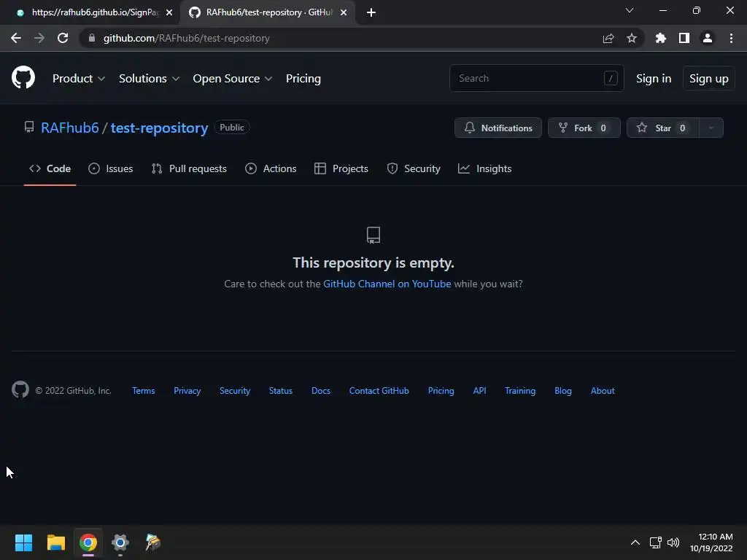Click the repository book icon in empty message
The height and width of the screenshot is (560, 747).
[x=373, y=235]
